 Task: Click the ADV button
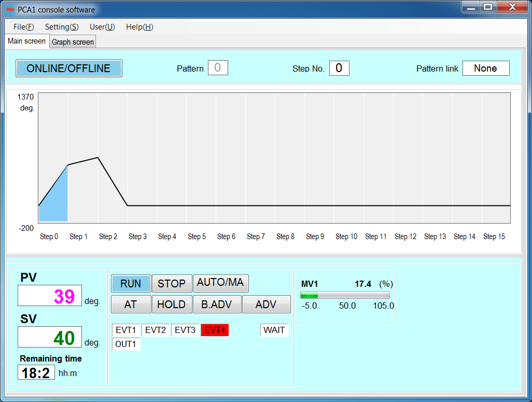point(267,304)
